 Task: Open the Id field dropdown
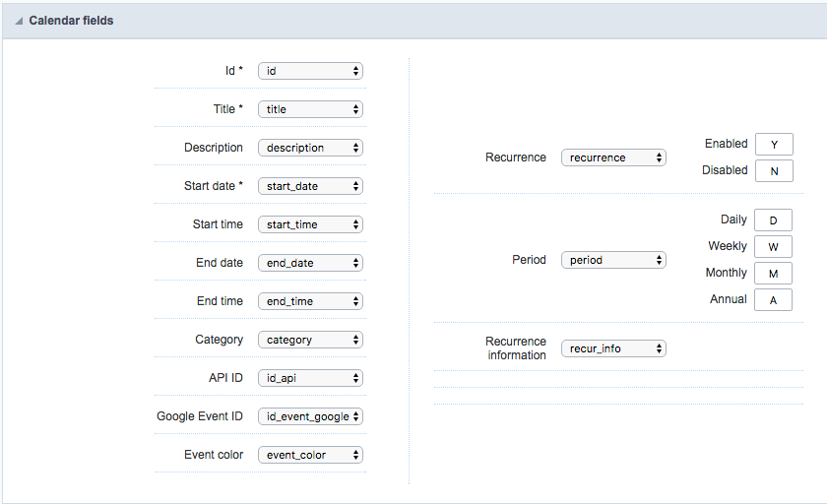pyautogui.click(x=310, y=71)
